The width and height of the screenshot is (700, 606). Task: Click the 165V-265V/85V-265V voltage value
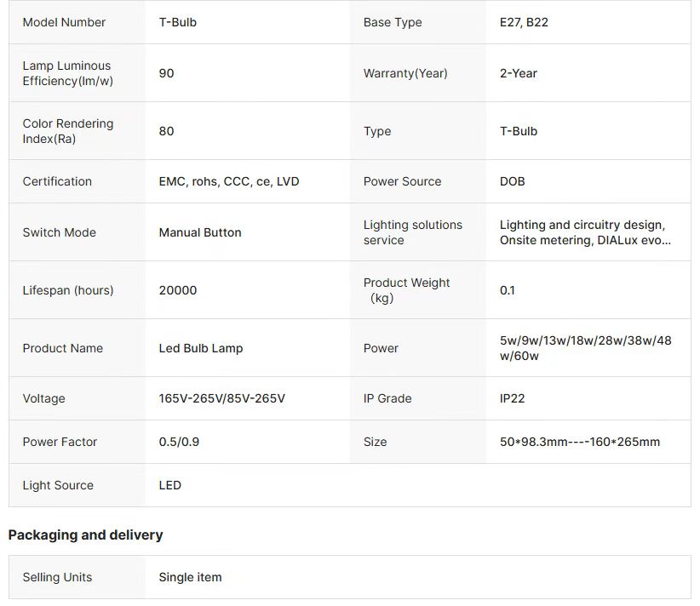[x=221, y=398]
